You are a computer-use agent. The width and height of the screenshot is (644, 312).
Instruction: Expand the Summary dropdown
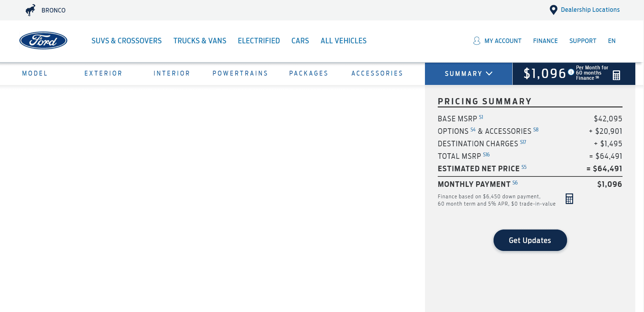pyautogui.click(x=469, y=74)
